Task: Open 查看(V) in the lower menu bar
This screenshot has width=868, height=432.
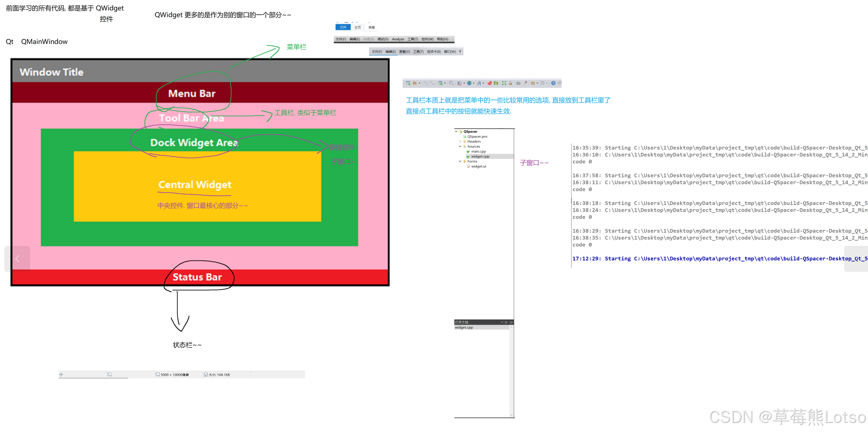Action: pos(405,52)
